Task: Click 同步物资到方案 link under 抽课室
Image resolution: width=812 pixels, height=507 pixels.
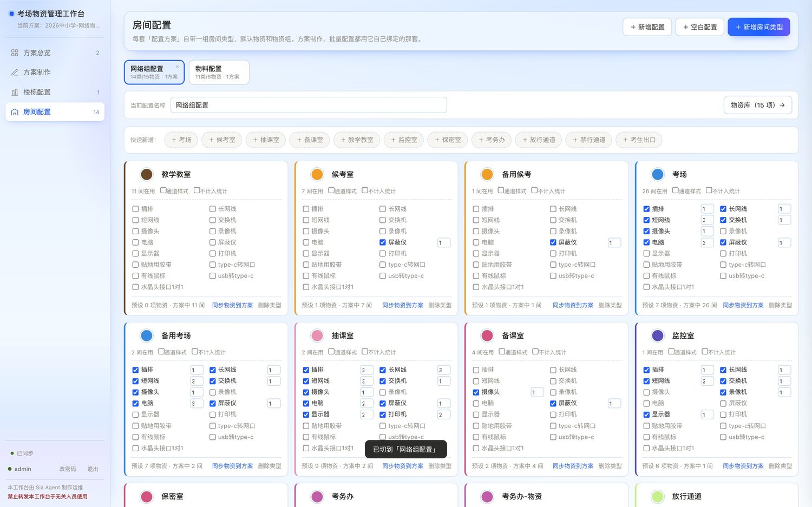Action: pos(403,466)
